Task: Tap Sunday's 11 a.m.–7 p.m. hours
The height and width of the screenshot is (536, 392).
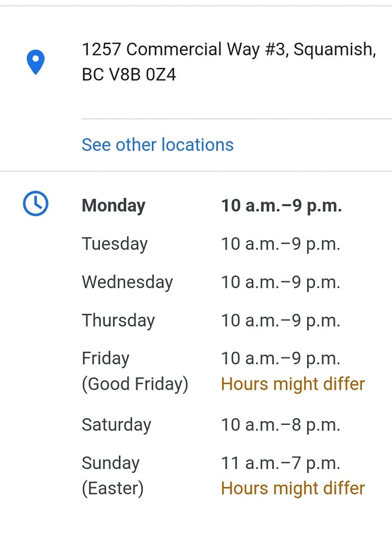Action: point(280,463)
